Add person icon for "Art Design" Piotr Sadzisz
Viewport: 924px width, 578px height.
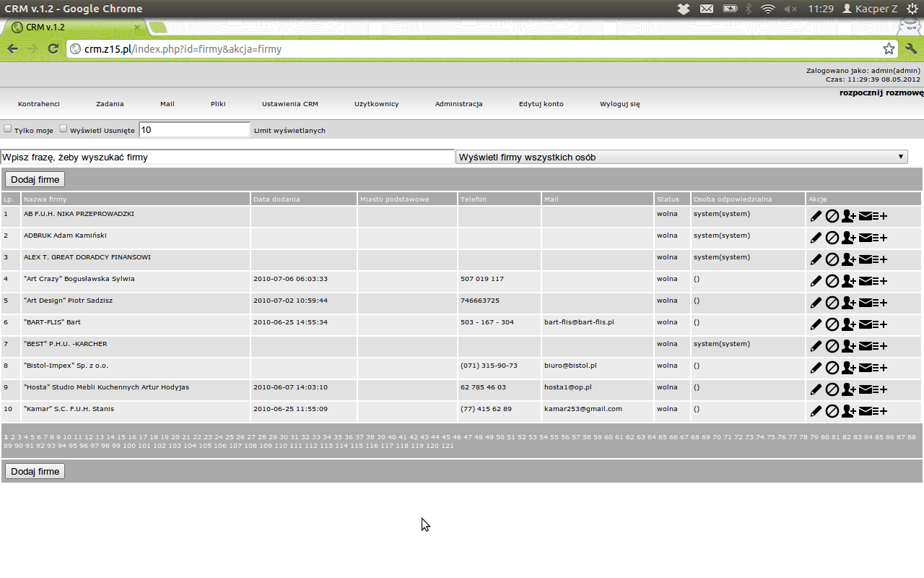click(x=849, y=303)
